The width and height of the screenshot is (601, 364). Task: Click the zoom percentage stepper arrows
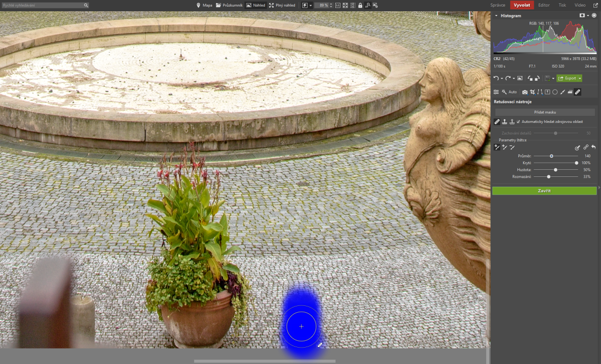[331, 5]
